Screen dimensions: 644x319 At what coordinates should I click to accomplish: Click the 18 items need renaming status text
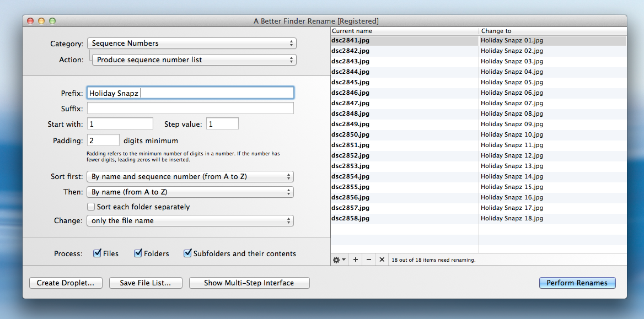433,260
